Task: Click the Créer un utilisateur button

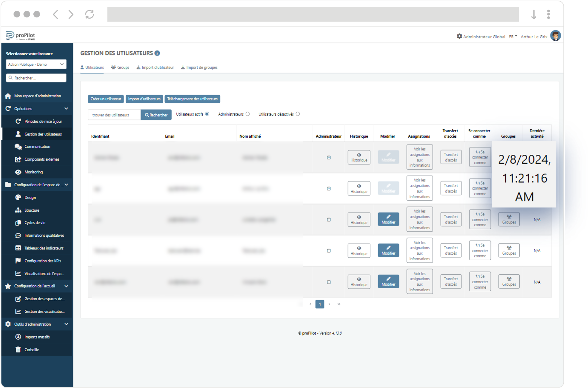Action: pyautogui.click(x=106, y=99)
